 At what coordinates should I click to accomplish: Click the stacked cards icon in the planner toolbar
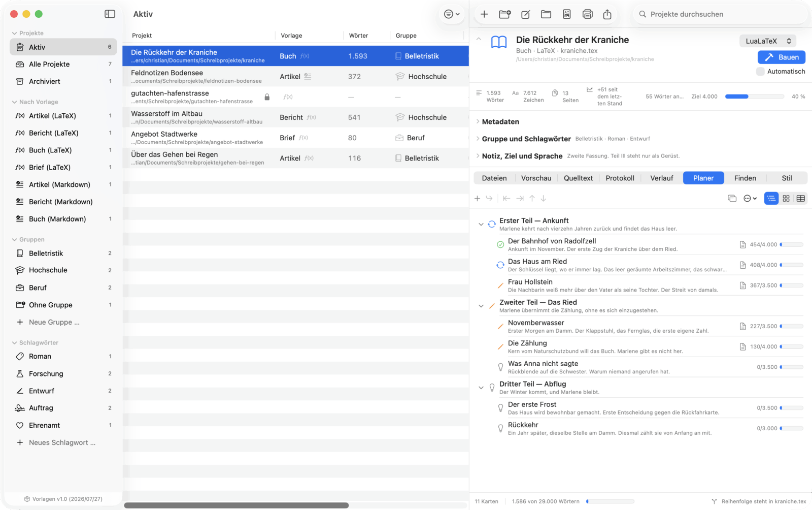[x=732, y=199]
